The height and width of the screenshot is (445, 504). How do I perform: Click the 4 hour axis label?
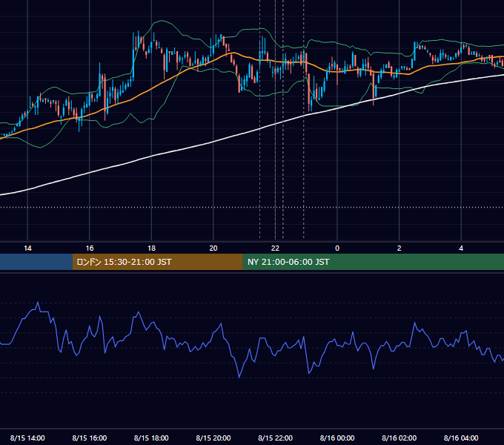461,248
